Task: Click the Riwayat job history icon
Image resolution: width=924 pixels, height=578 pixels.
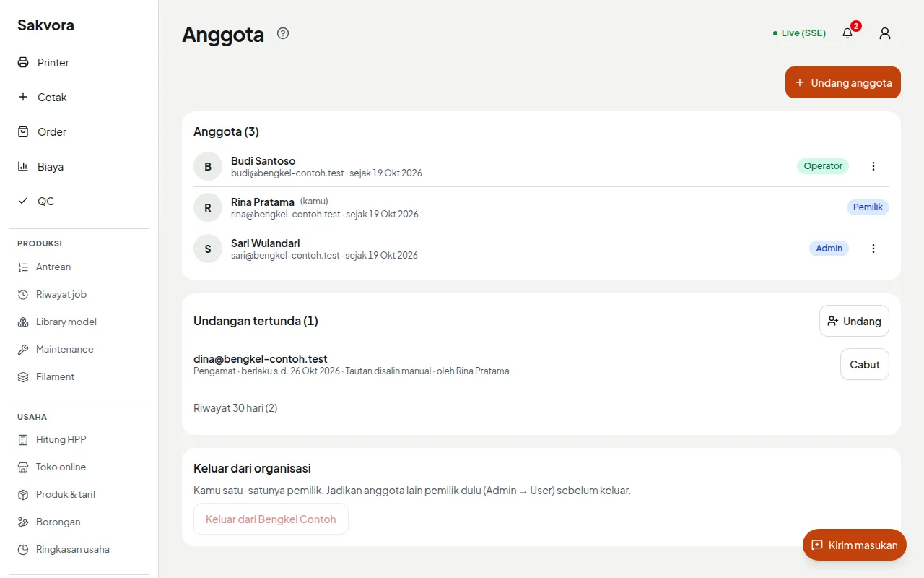Action: [23, 295]
